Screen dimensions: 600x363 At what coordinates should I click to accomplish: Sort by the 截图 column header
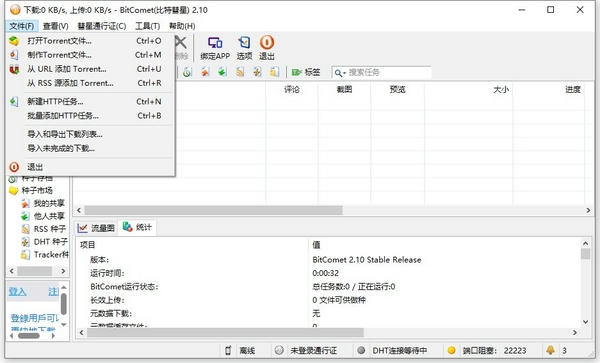coord(344,90)
